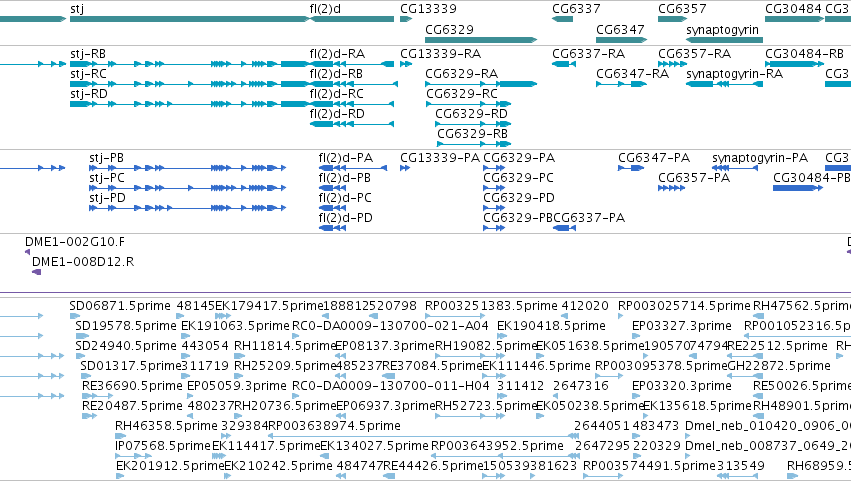Select the CG6329 gene bar

[481, 40]
